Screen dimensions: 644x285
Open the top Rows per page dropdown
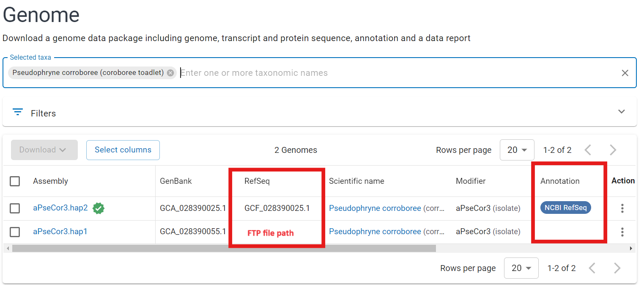[517, 149]
